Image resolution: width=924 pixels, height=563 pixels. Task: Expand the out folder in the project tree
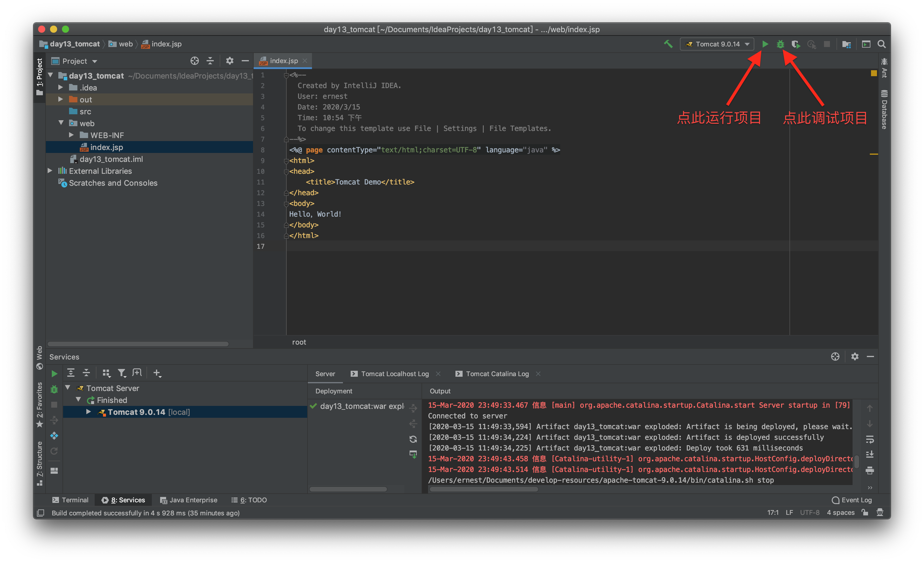point(60,99)
